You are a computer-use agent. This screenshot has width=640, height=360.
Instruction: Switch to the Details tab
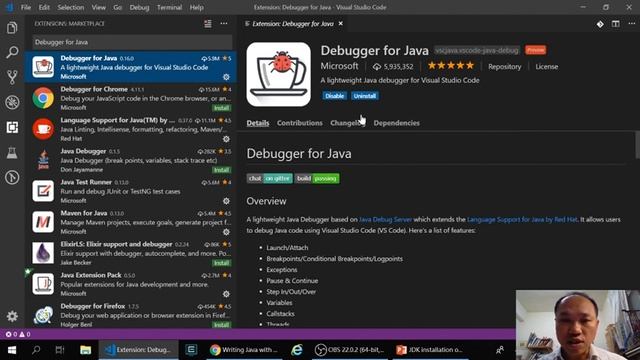[258, 123]
